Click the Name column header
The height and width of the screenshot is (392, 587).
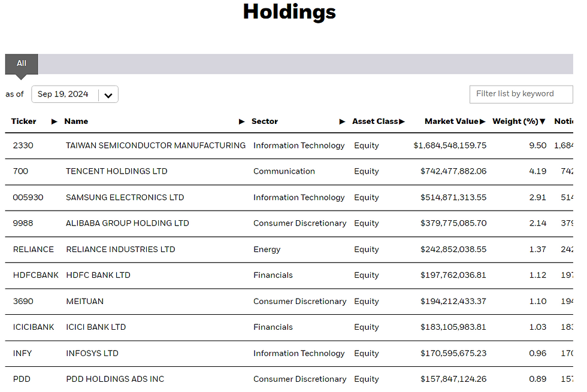pyautogui.click(x=76, y=121)
